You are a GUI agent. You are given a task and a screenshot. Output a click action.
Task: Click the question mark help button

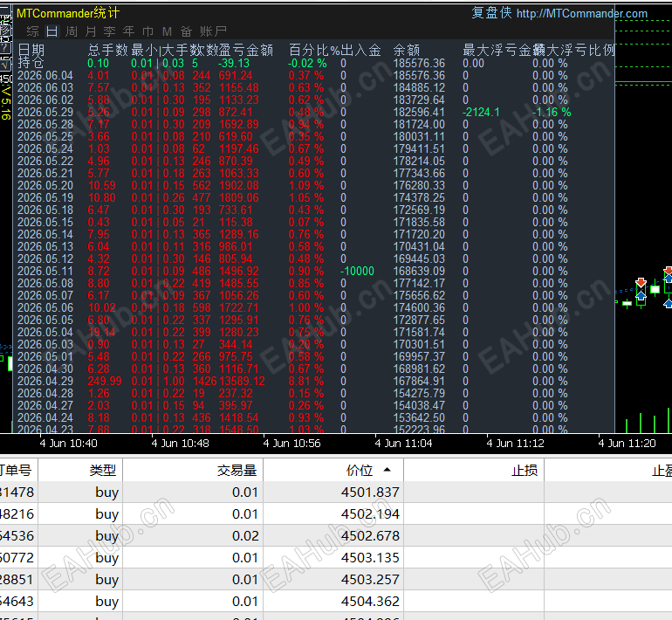(x=5, y=47)
